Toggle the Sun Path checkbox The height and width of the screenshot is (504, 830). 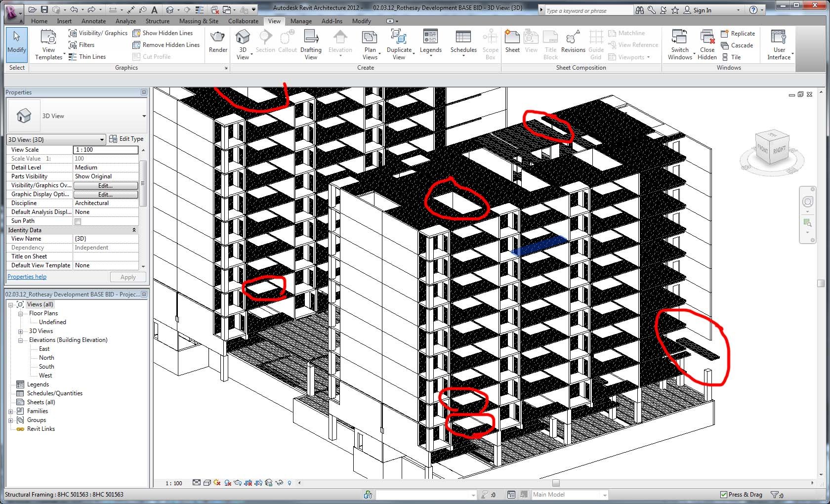(x=78, y=221)
